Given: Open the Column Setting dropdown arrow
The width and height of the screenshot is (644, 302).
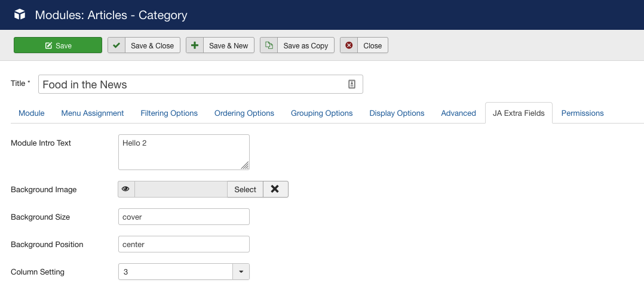Looking at the screenshot, I should pos(241,272).
